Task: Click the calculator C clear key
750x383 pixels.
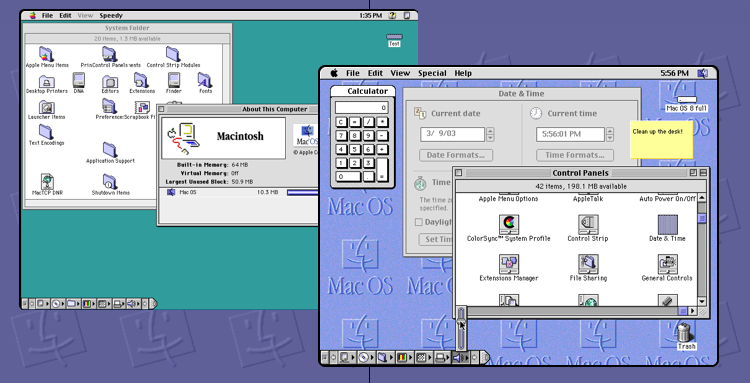Action: [x=341, y=122]
